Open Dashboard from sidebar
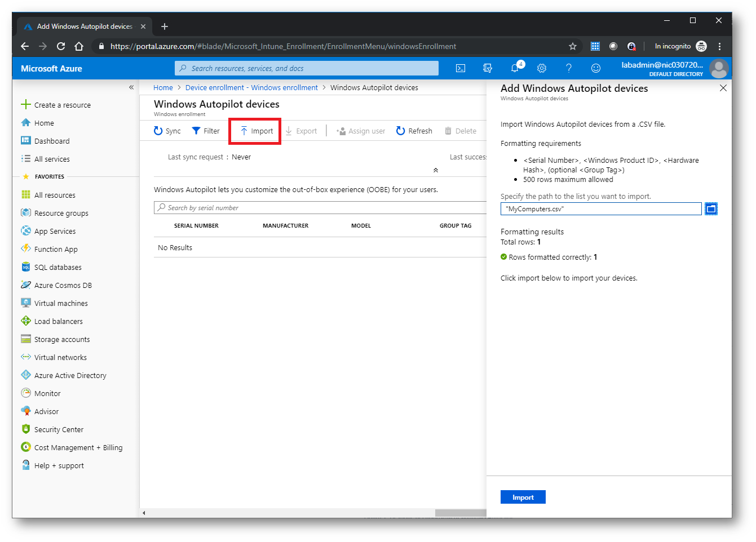This screenshot has height=542, width=756. pyautogui.click(x=46, y=141)
